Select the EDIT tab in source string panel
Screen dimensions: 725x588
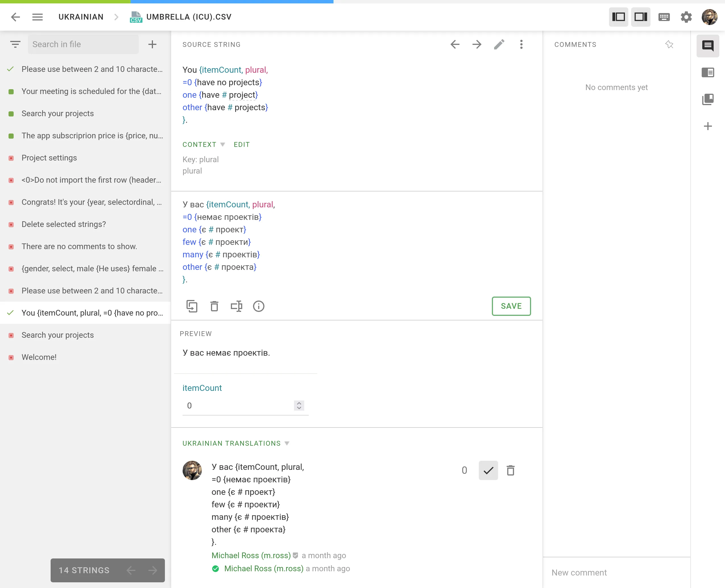point(241,144)
